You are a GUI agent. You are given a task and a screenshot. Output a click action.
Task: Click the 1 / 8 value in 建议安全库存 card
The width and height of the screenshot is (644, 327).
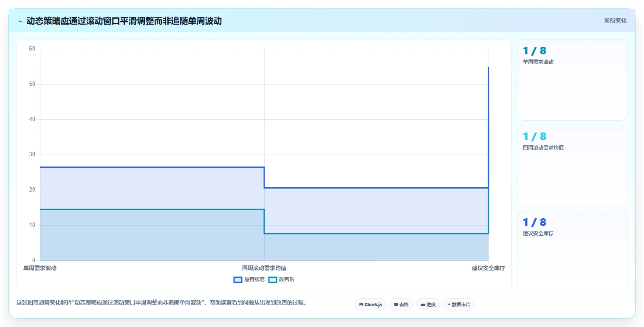tap(534, 223)
